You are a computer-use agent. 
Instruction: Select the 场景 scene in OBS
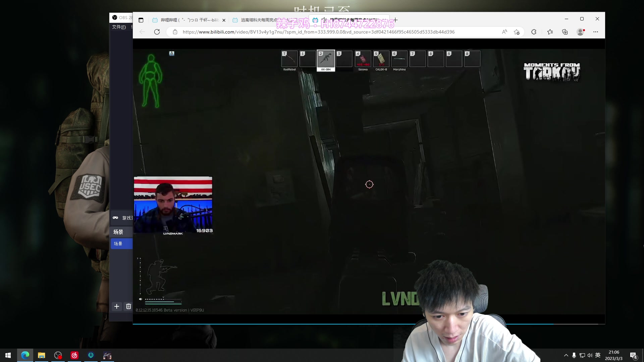coord(122,244)
